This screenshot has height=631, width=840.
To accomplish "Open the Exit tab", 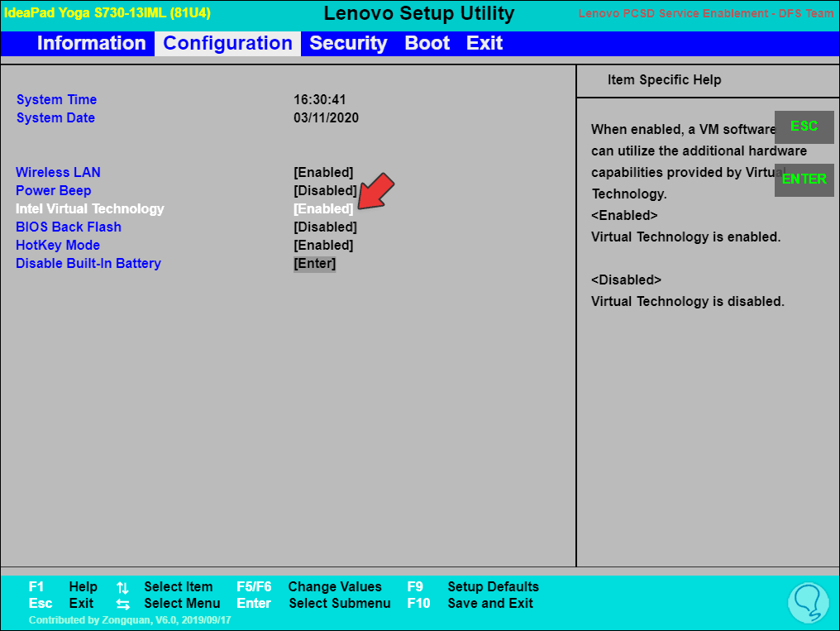I will (x=484, y=43).
